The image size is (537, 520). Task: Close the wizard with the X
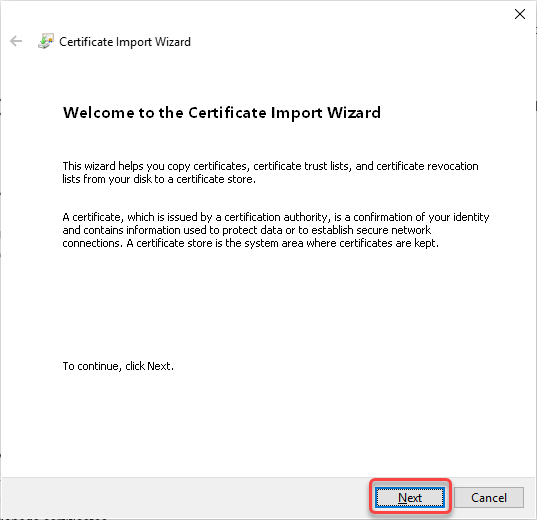[520, 14]
